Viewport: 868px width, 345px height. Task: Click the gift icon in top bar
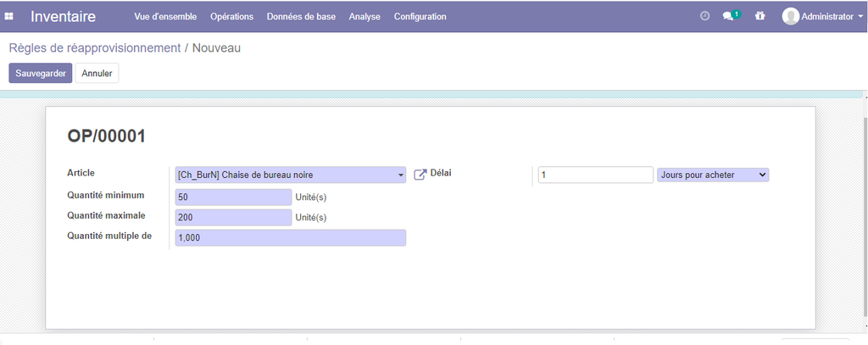(759, 16)
